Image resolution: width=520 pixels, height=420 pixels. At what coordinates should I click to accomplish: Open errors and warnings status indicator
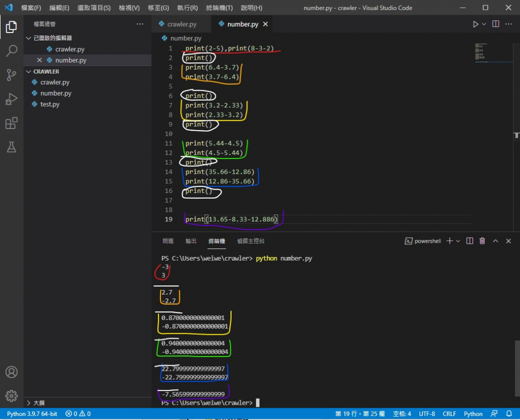[78, 414]
